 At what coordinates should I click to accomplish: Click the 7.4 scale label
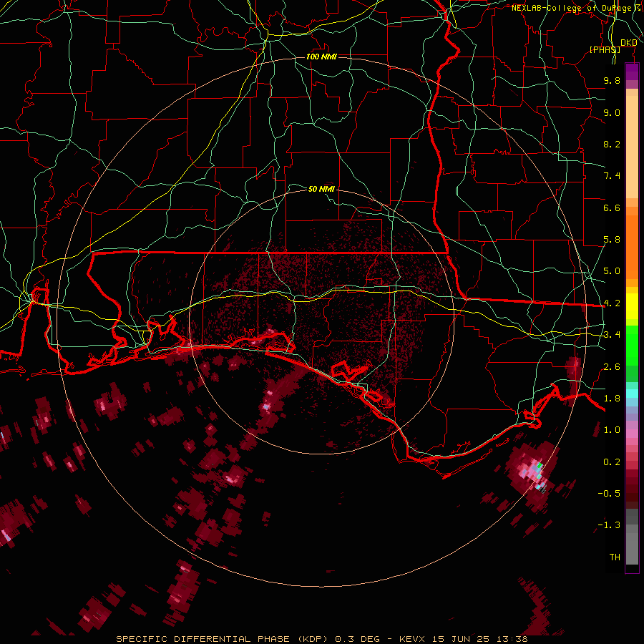(612, 176)
